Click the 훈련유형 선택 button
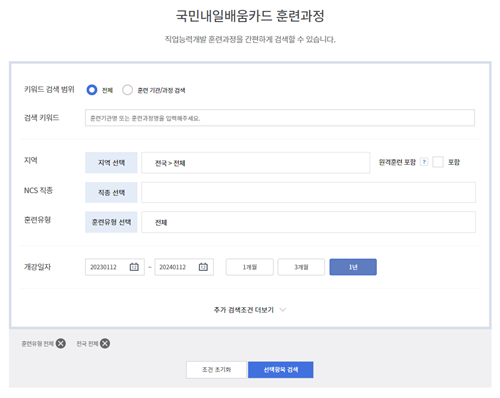This screenshot has width=500, height=398. pyautogui.click(x=111, y=222)
